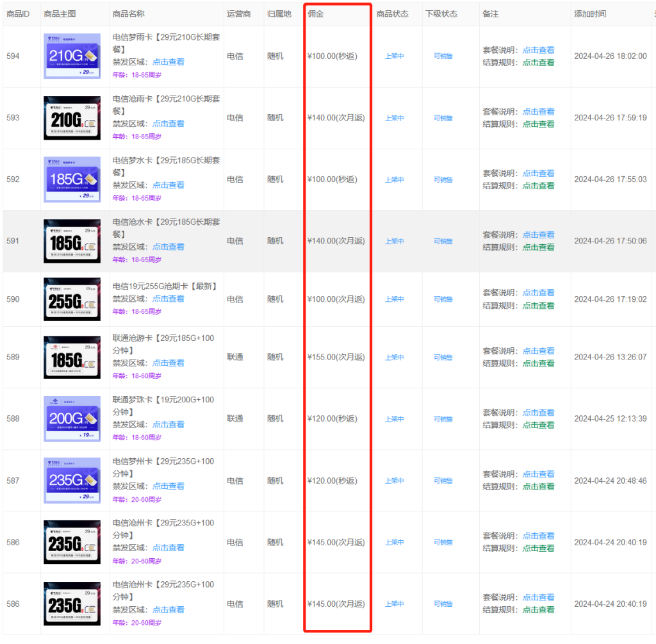Viewport: 656px width, 644px height.
Task: Click the 商品ID column header
Action: coord(18,14)
